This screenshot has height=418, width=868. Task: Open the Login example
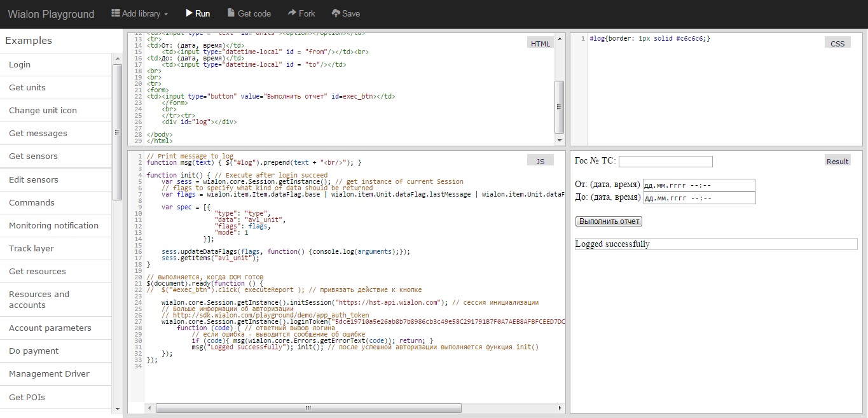pyautogui.click(x=20, y=64)
